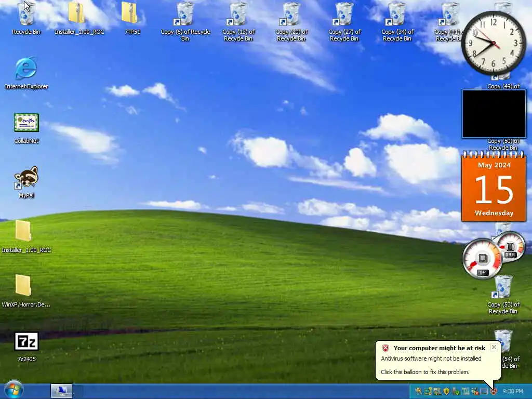The height and width of the screenshot is (399, 532).
Task: Click the 'Click this balloon to fix this problem' text
Action: click(x=425, y=372)
